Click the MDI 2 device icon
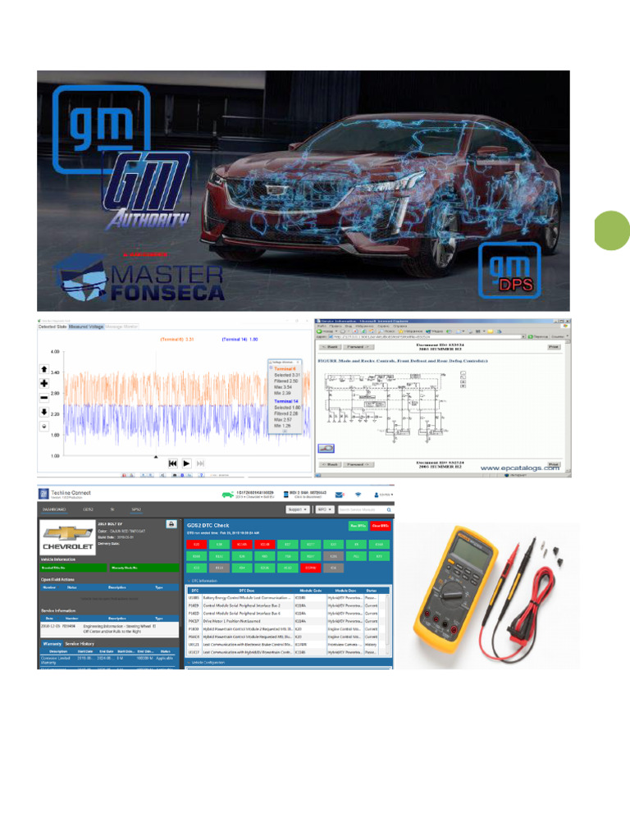 (x=286, y=494)
